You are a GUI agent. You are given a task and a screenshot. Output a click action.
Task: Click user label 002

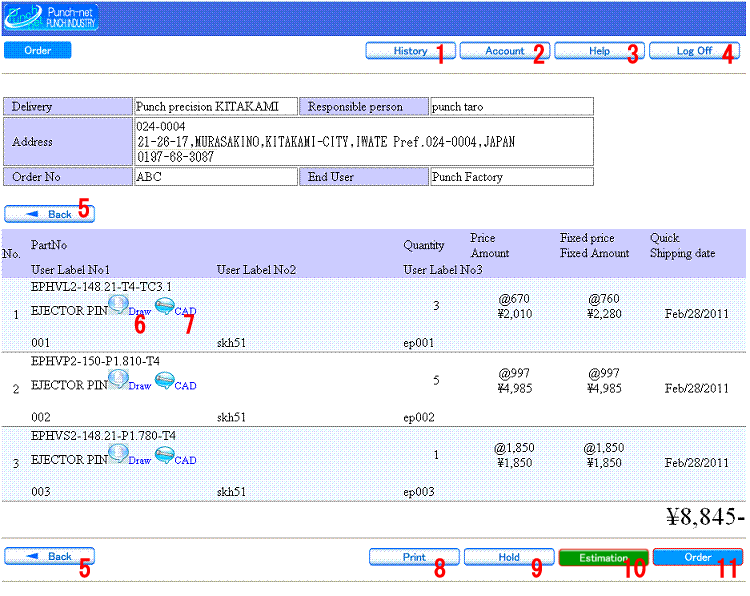click(x=41, y=418)
